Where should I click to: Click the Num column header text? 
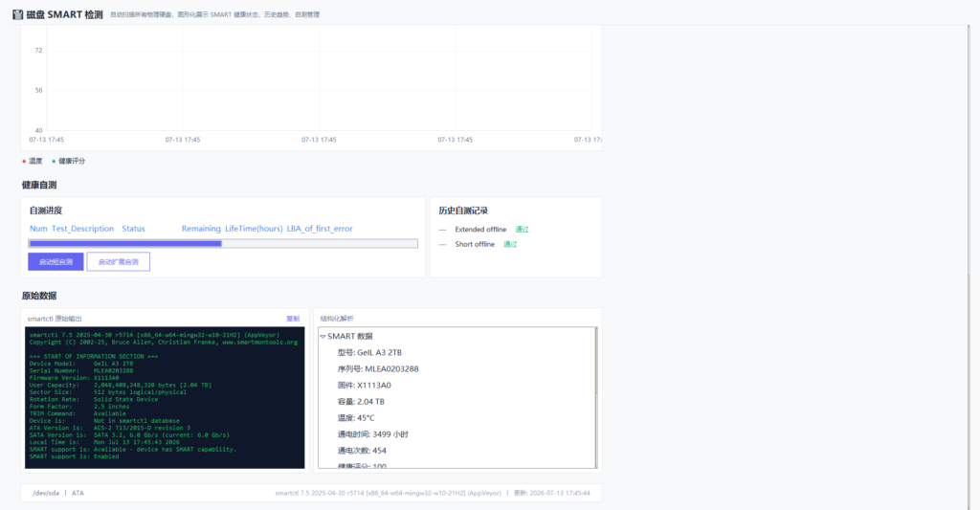click(x=38, y=229)
